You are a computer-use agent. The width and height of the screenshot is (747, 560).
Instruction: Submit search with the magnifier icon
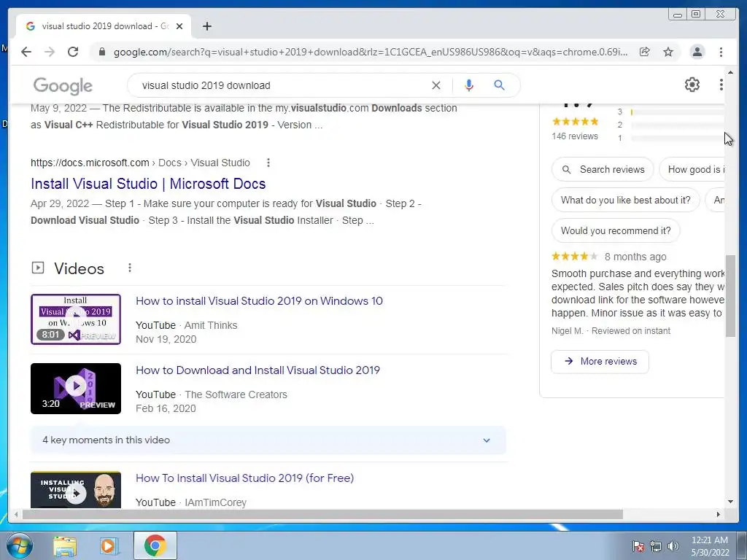point(499,85)
